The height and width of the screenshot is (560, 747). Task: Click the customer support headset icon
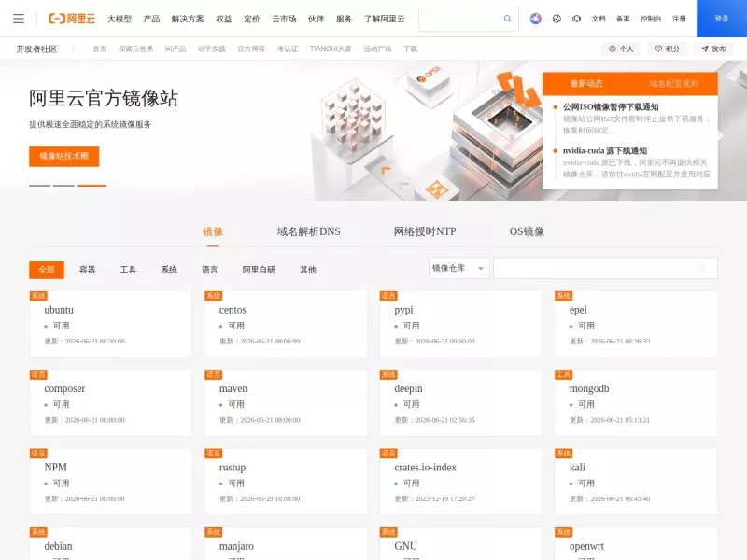tap(576, 19)
